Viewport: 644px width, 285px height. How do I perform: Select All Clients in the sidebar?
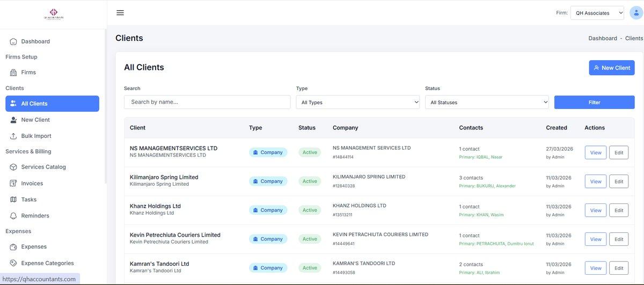pos(52,104)
